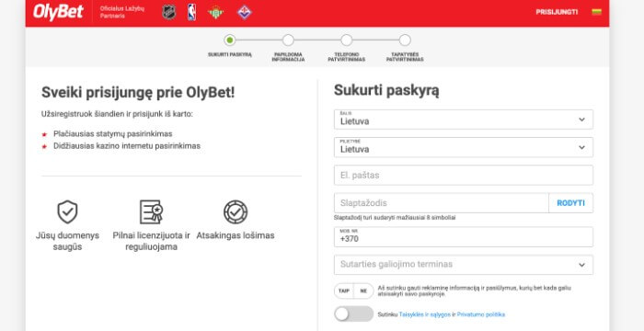Viewport: 644px width, 331px height.
Task: Click the license certificate icon
Action: pyautogui.click(x=151, y=211)
